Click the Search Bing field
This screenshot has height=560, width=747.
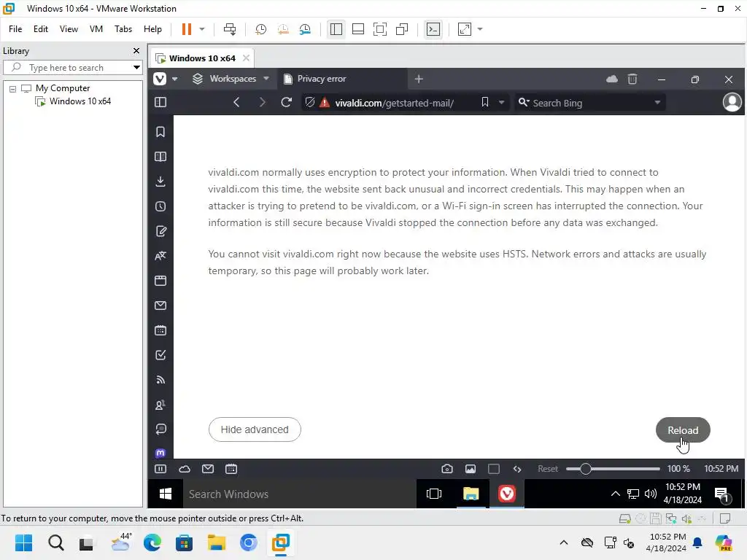click(x=591, y=103)
